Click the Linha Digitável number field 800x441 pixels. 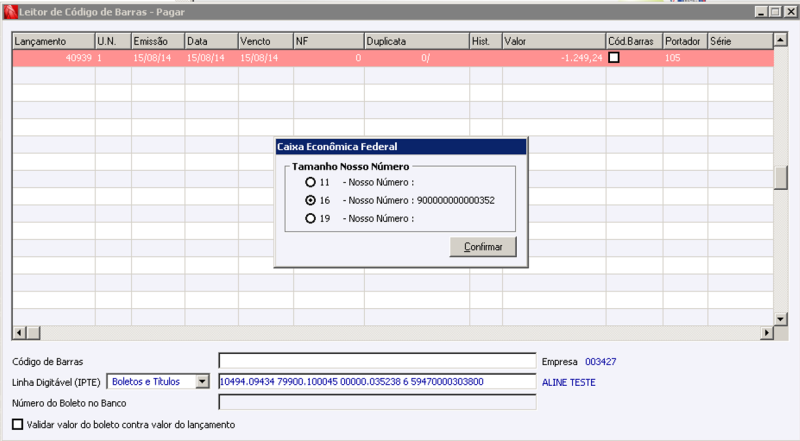[x=377, y=381]
